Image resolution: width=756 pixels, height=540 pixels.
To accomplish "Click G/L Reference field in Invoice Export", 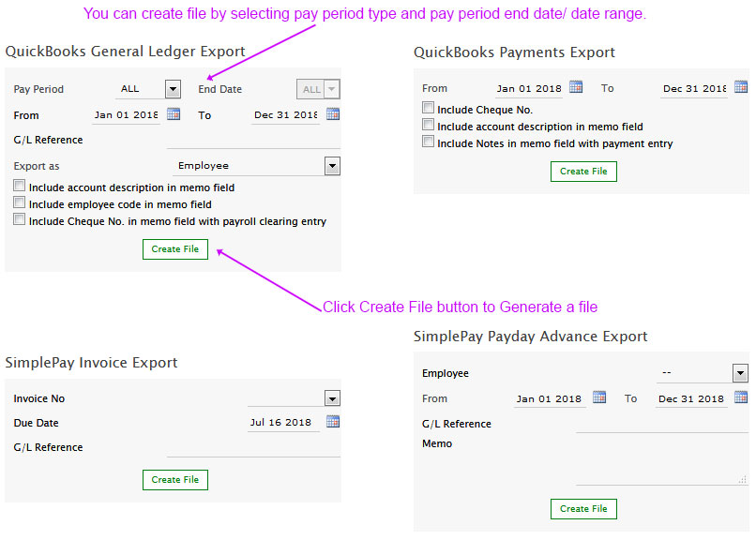I will pyautogui.click(x=253, y=448).
